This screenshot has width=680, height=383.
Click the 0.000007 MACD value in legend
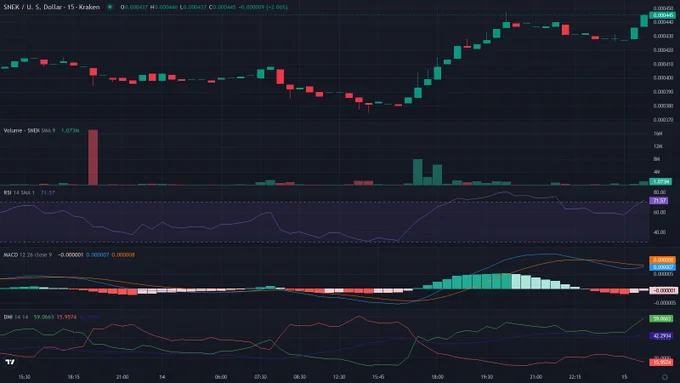[x=98, y=255]
